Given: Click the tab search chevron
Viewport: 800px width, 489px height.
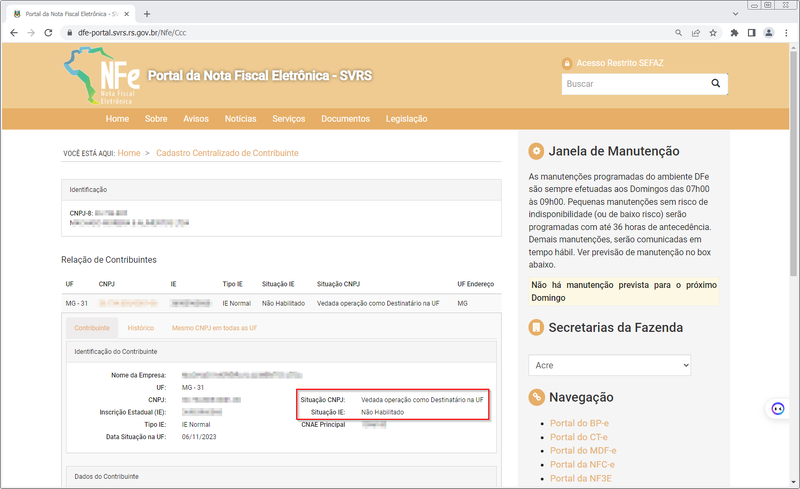Looking at the screenshot, I should coord(735,14).
